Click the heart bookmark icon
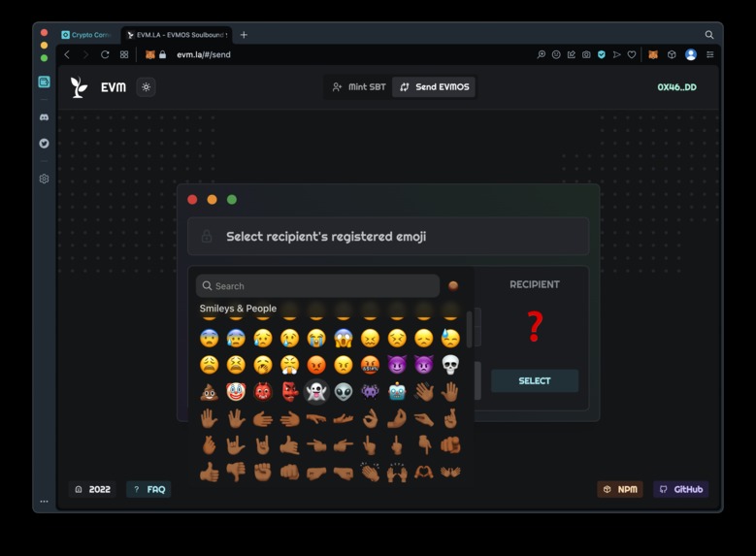The height and width of the screenshot is (556, 756). coord(632,54)
